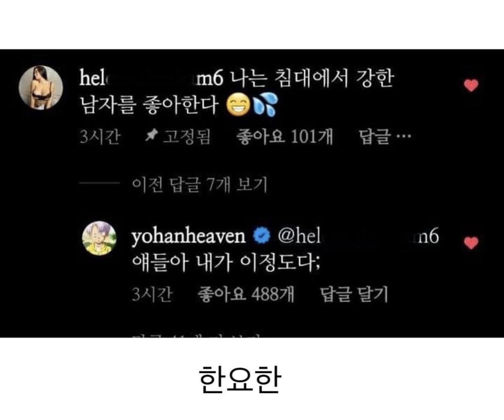The height and width of the screenshot is (420, 504).
Task: Expand 이전 답글 7개 보기
Action: 199,183
